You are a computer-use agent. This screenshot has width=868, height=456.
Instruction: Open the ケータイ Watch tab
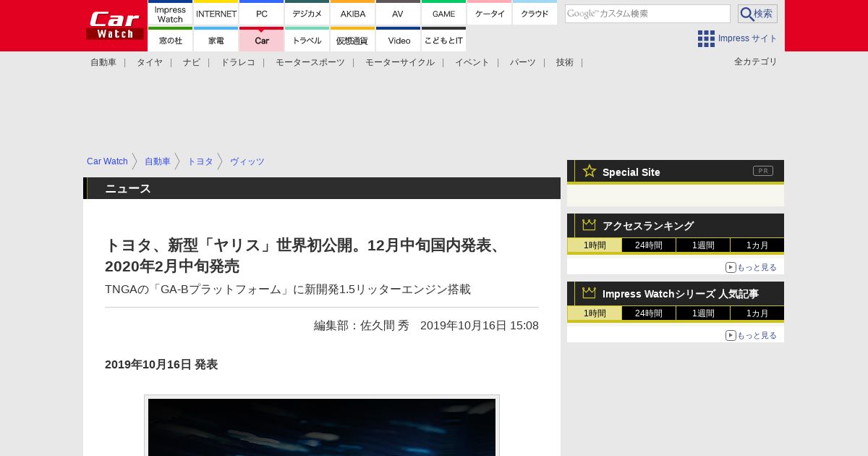pos(490,13)
